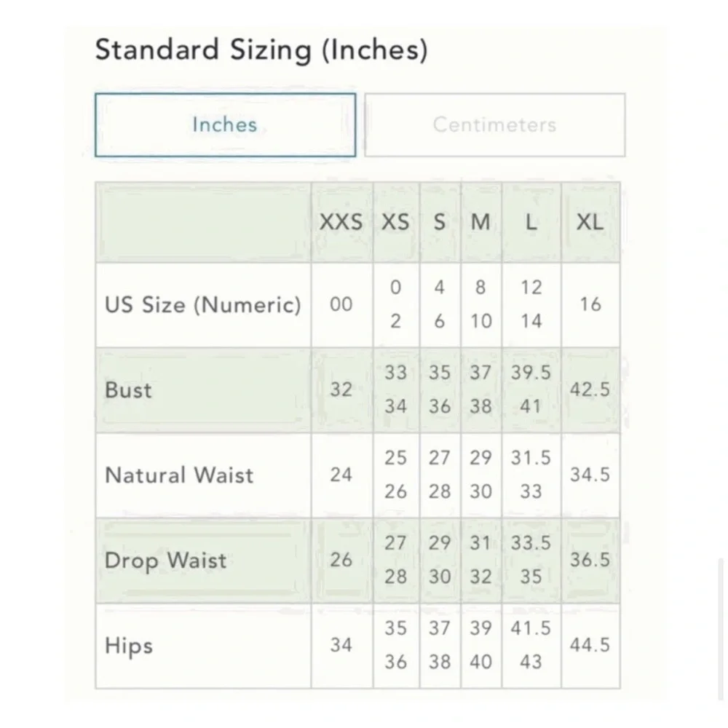Select the L column header
The height and width of the screenshot is (728, 728).
click(x=531, y=223)
